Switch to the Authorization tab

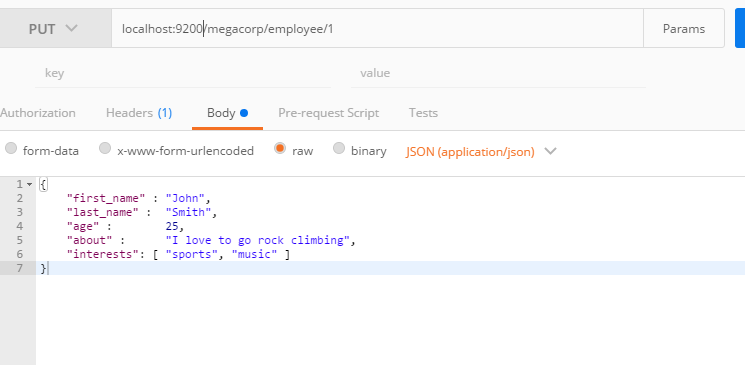(38, 113)
